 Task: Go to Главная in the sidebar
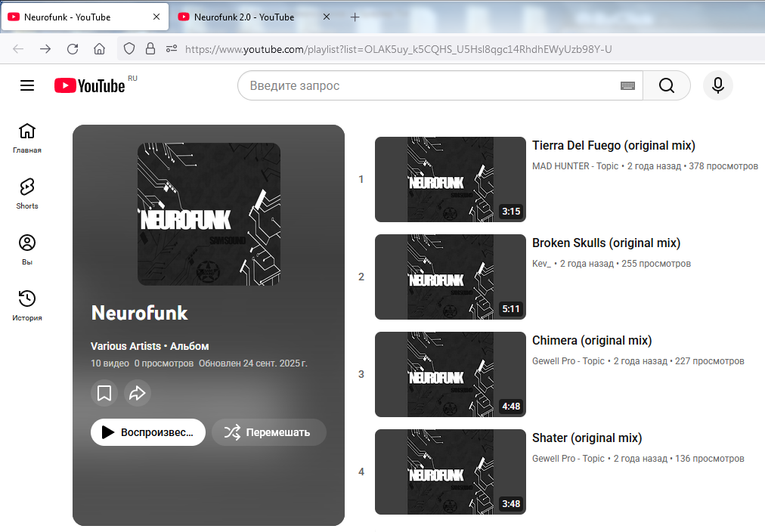pos(27,138)
